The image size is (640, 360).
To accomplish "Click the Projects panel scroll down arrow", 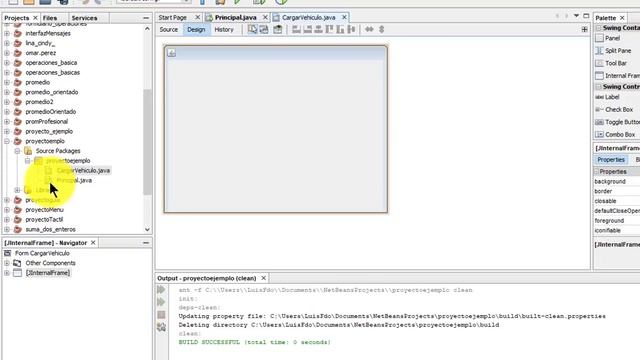I will click(x=147, y=230).
